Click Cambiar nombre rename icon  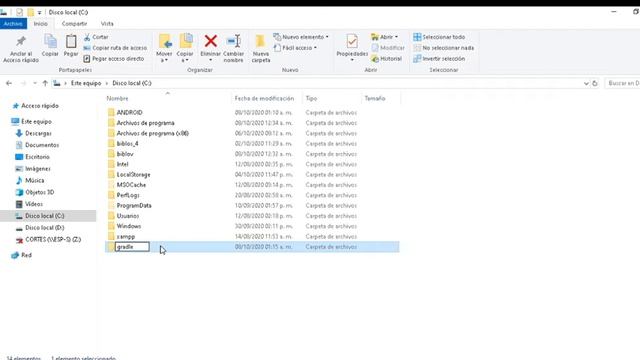(233, 49)
